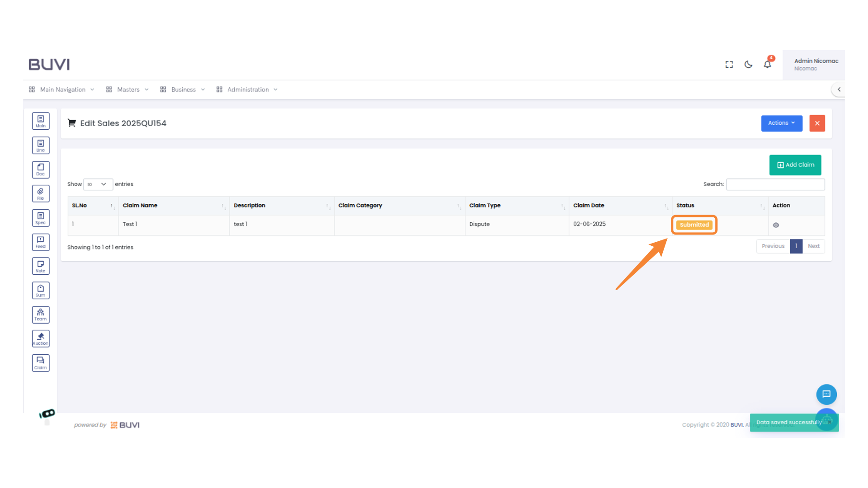Sort by the Claim Date column
This screenshot has height=488, width=868.
tap(589, 206)
